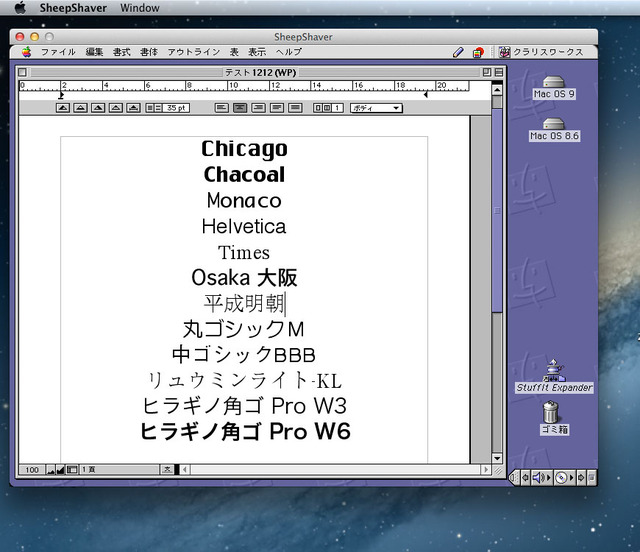Click the first tab-stop marker icon in the ruler bar
The height and width of the screenshot is (552, 640).
coord(62,108)
